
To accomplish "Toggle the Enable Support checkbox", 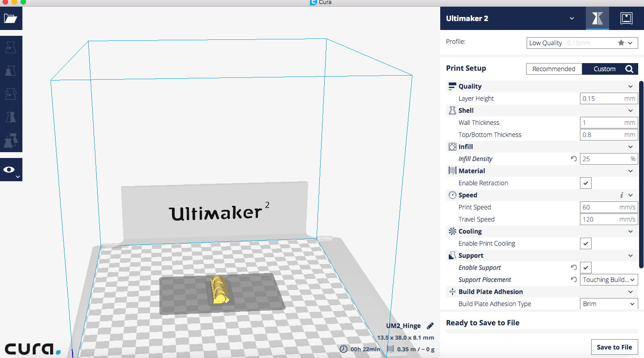I will 586,268.
